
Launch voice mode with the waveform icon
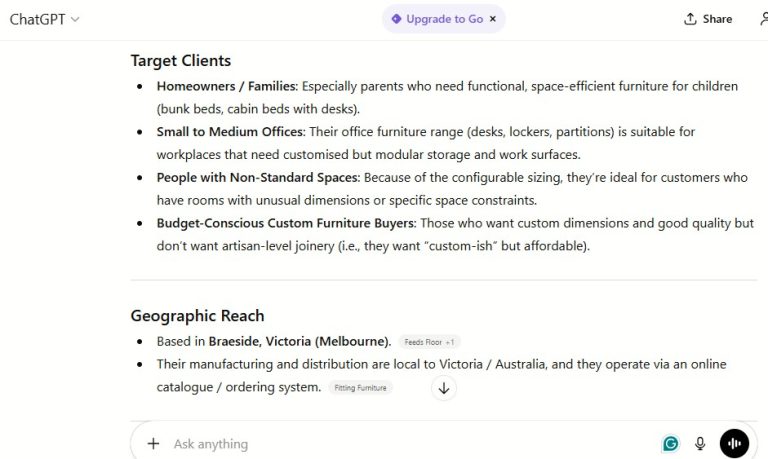coord(734,444)
